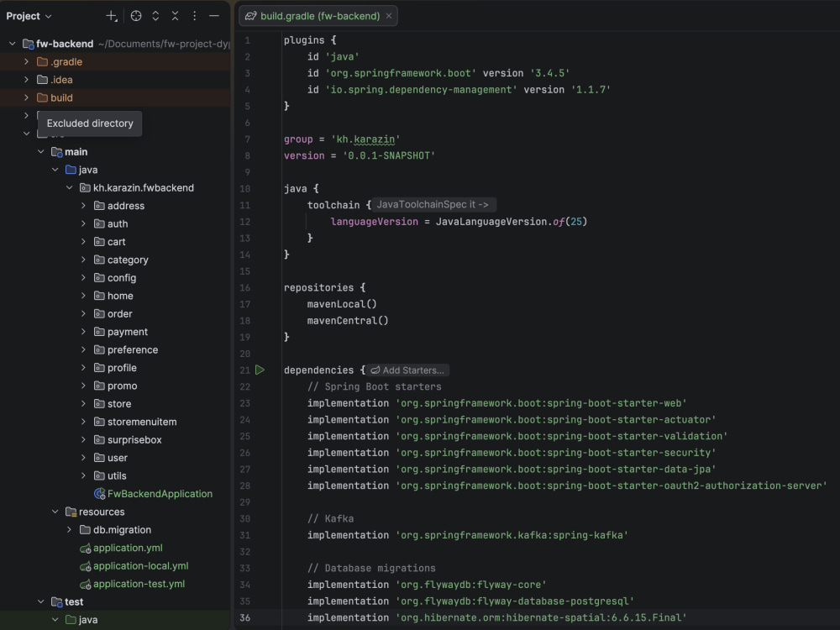Select the java folder under main

[88, 170]
